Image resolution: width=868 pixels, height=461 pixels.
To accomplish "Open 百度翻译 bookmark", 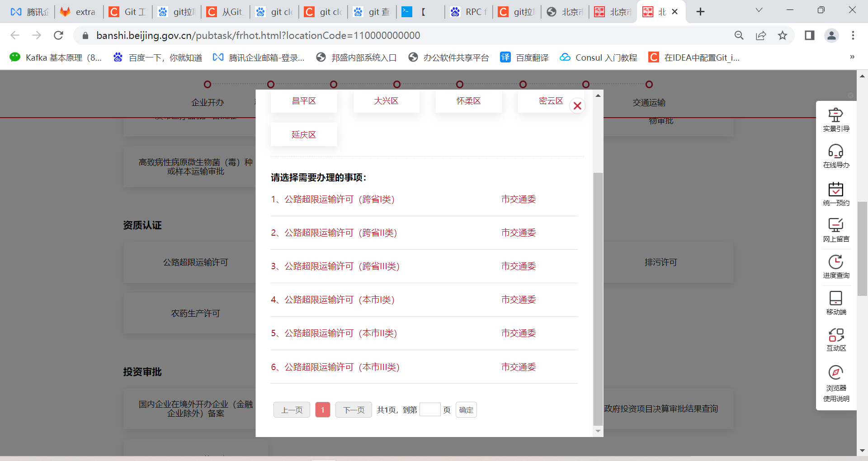I will 524,57.
